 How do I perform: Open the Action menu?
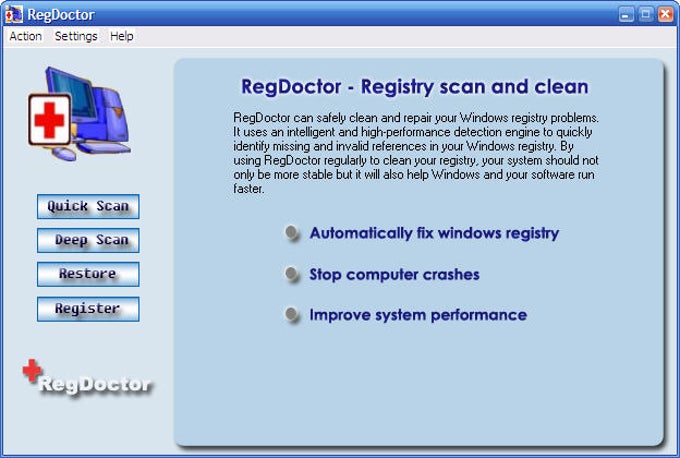26,36
